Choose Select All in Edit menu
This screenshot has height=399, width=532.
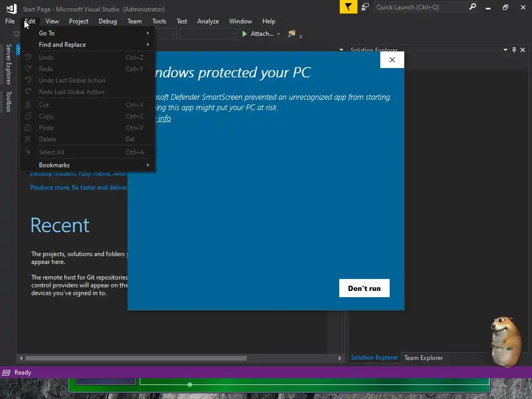coord(87,152)
